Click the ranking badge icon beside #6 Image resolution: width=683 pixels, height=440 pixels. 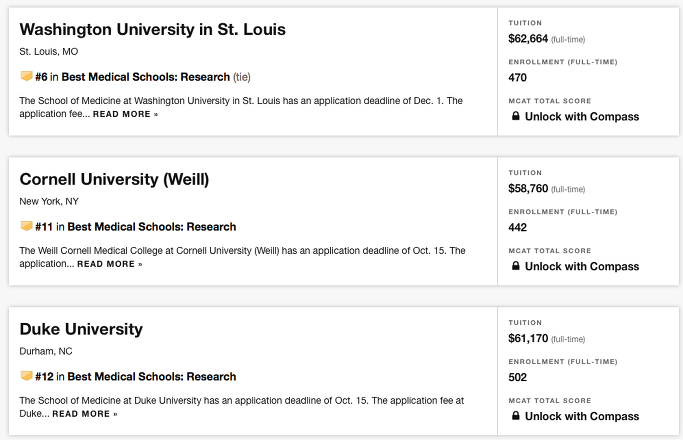(x=26, y=76)
